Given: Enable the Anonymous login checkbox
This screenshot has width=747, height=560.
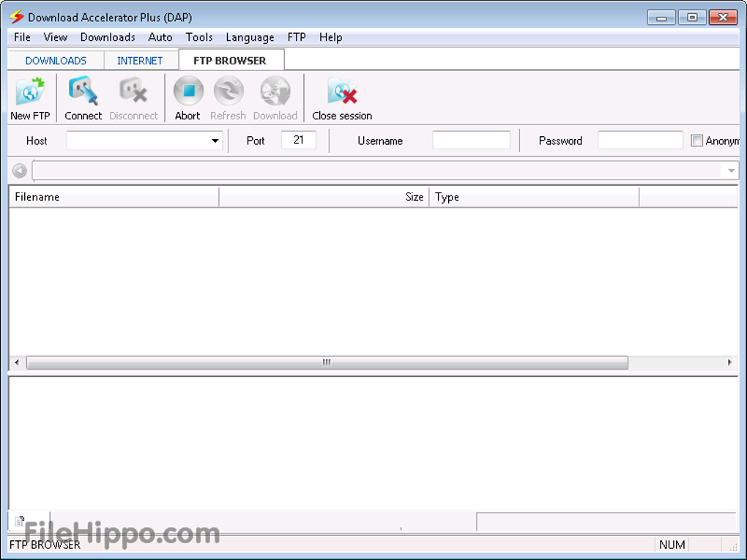Looking at the screenshot, I should coord(696,141).
